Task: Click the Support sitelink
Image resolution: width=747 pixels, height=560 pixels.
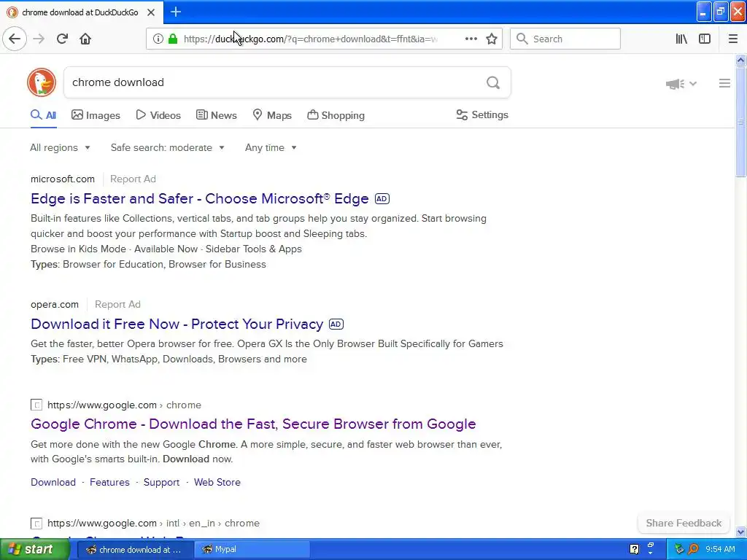Action: click(x=161, y=483)
